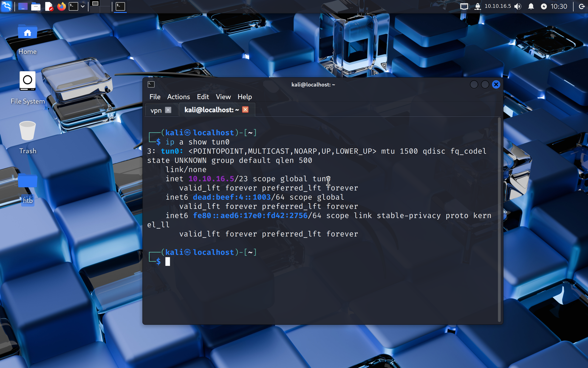Click the fe80::aed6:17e0:fd42:2756 address
588x368 pixels.
[250, 216]
